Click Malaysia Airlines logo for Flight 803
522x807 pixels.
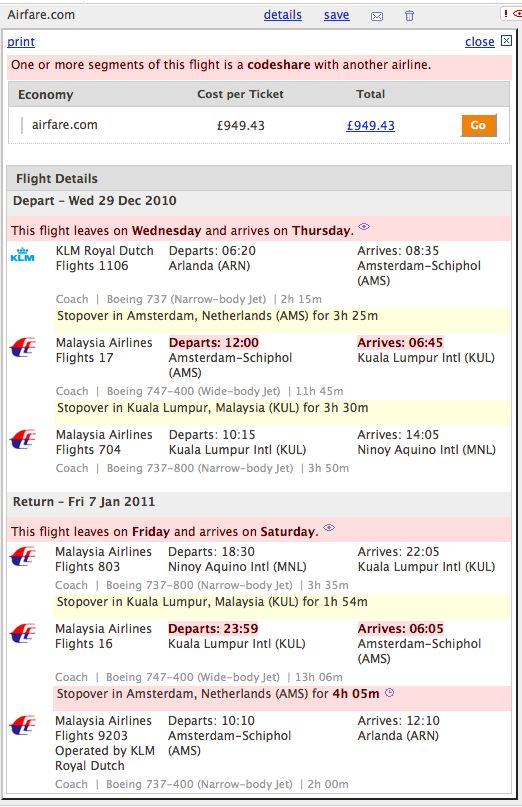click(23, 556)
